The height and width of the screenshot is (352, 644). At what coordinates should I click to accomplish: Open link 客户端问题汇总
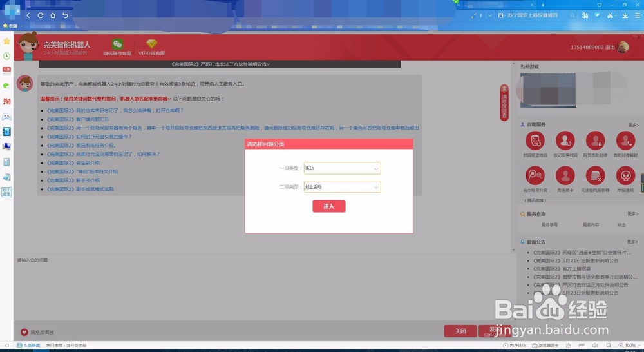tap(78, 119)
